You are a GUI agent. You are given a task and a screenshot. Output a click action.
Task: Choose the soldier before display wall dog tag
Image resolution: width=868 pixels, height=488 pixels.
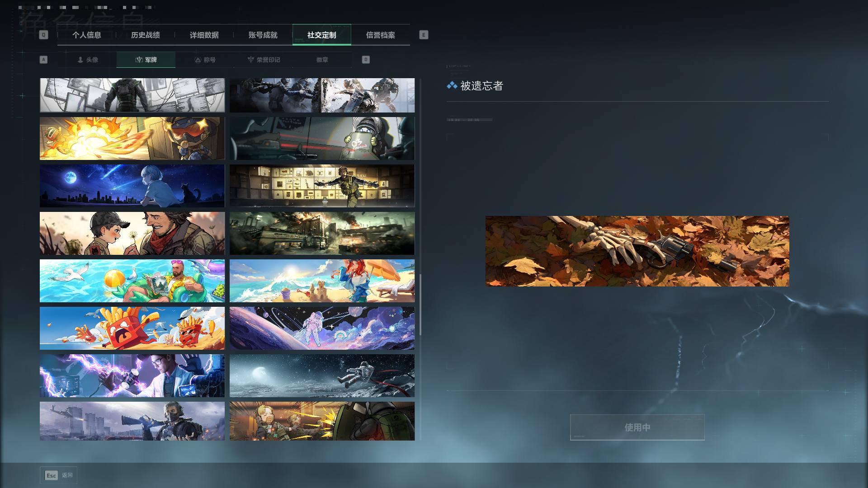(x=322, y=186)
